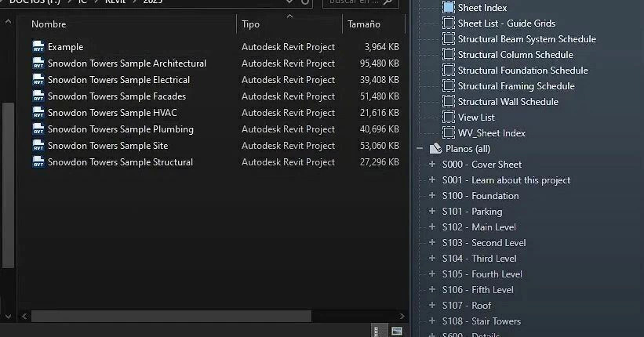
Task: Expand the S101 - Parking sheet node
Action: point(432,211)
